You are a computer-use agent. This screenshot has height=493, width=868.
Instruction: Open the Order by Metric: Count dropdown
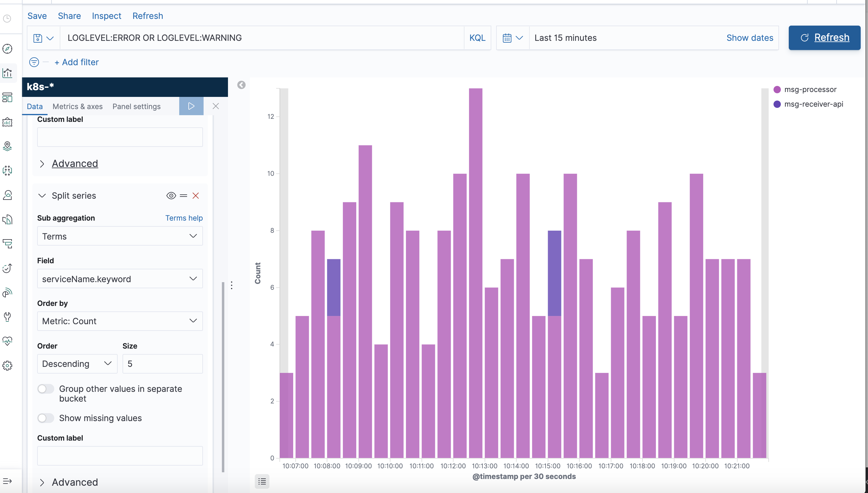[120, 321]
